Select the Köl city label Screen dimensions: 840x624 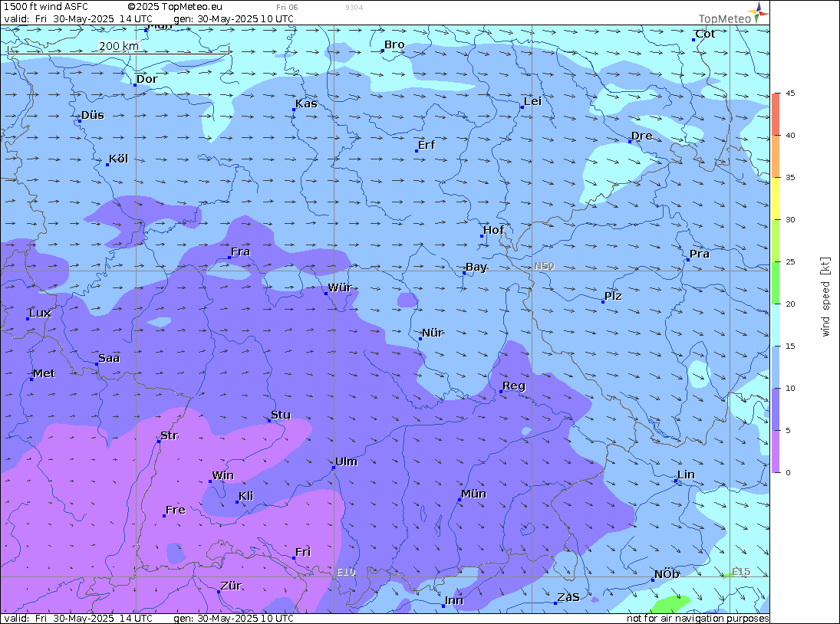(118, 159)
